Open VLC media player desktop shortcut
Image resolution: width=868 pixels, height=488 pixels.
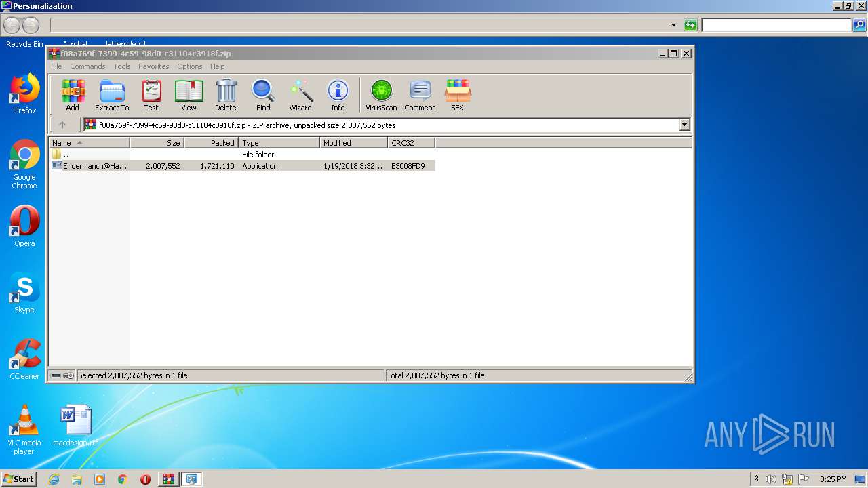[x=24, y=430]
